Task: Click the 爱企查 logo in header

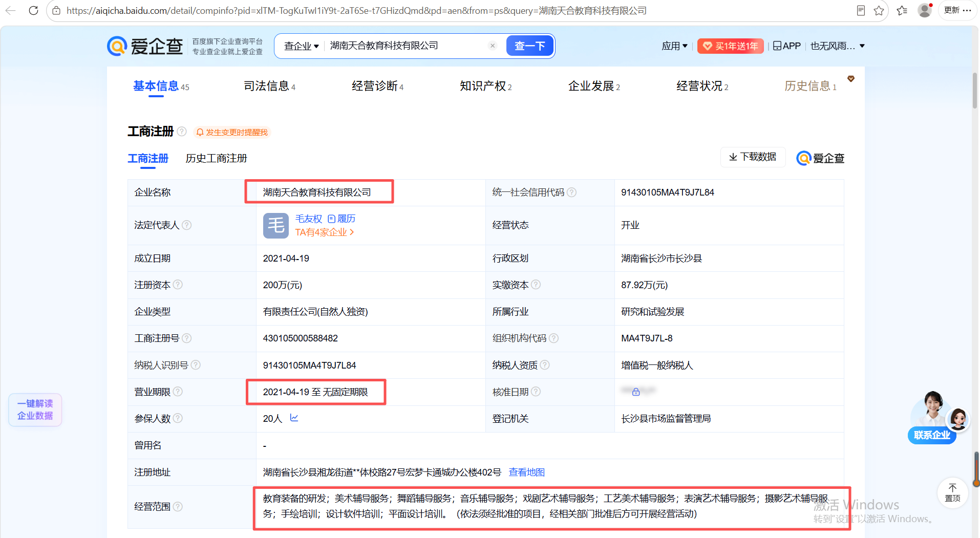Action: coord(145,46)
